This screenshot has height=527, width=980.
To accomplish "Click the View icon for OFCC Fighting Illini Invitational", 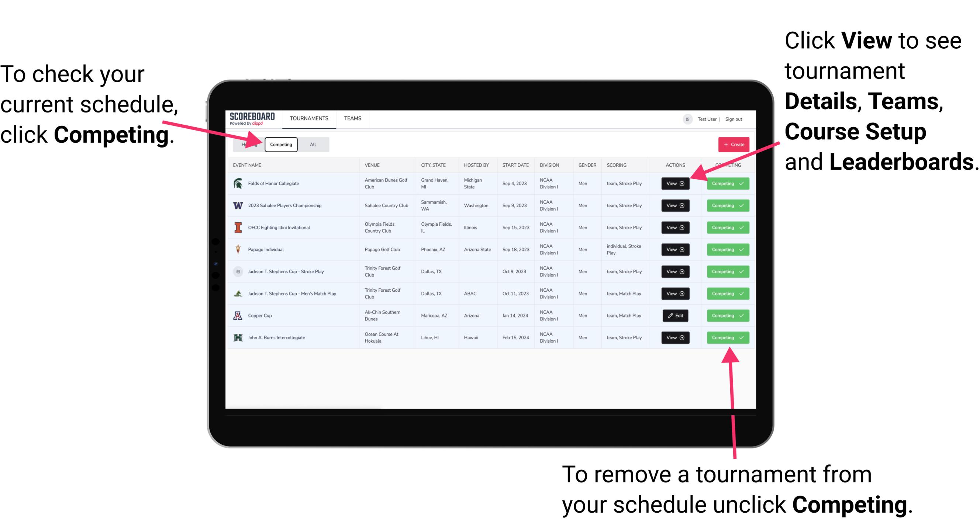I will pyautogui.click(x=675, y=228).
